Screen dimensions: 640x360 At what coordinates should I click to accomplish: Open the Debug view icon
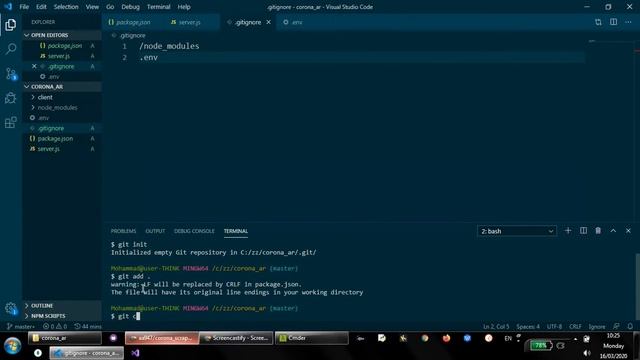point(11,98)
